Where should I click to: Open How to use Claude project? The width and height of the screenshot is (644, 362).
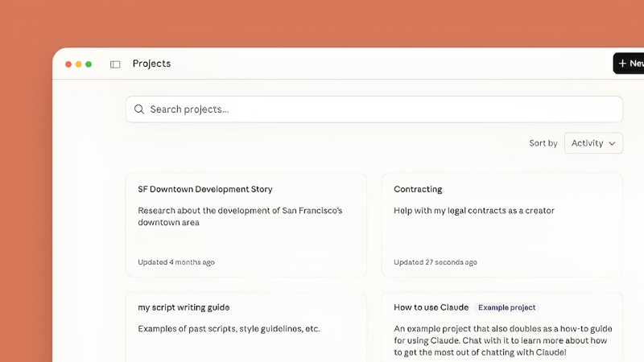click(502, 327)
